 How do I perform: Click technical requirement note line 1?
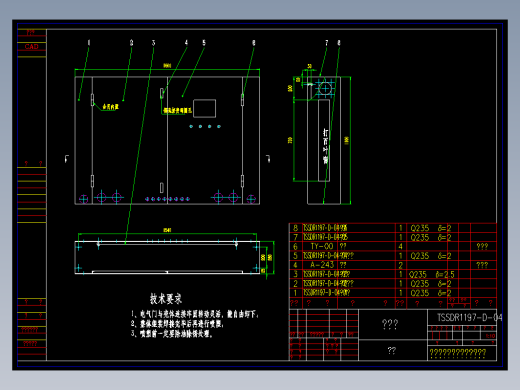click(195, 314)
